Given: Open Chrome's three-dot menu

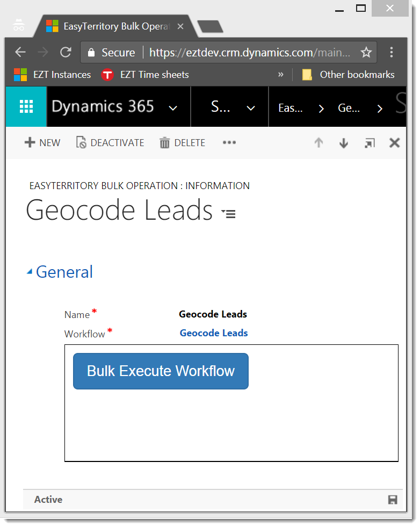Looking at the screenshot, I should 392,52.
